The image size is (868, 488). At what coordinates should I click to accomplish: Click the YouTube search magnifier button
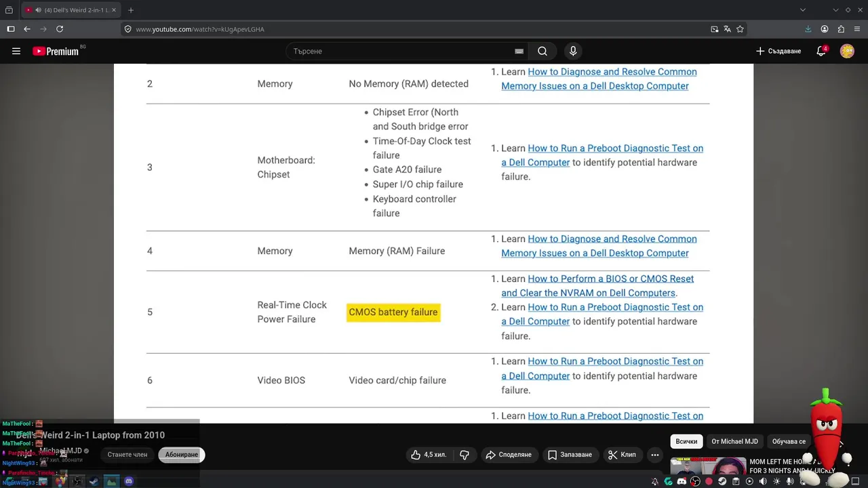click(x=542, y=51)
